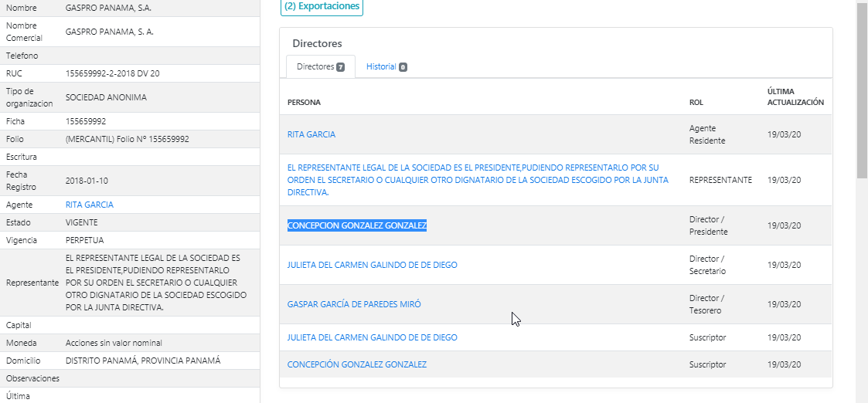Screen dimensions: 868x403
Task: Click date 19/03/20 in RITA GARCIA row
Action: pos(784,134)
